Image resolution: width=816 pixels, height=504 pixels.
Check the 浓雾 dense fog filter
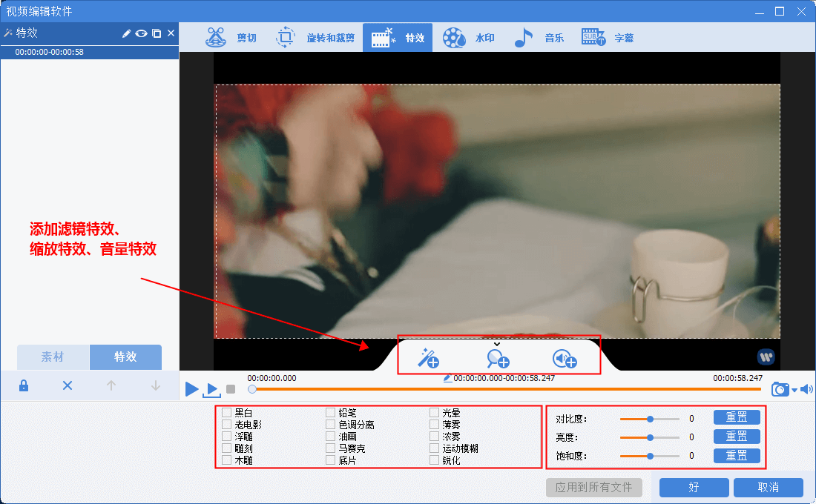[x=435, y=437]
